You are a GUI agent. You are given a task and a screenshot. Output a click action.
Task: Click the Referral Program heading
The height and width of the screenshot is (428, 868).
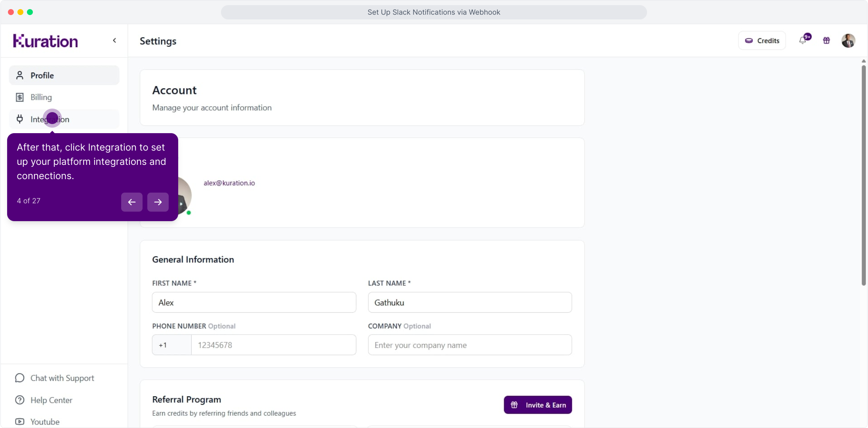click(x=187, y=399)
